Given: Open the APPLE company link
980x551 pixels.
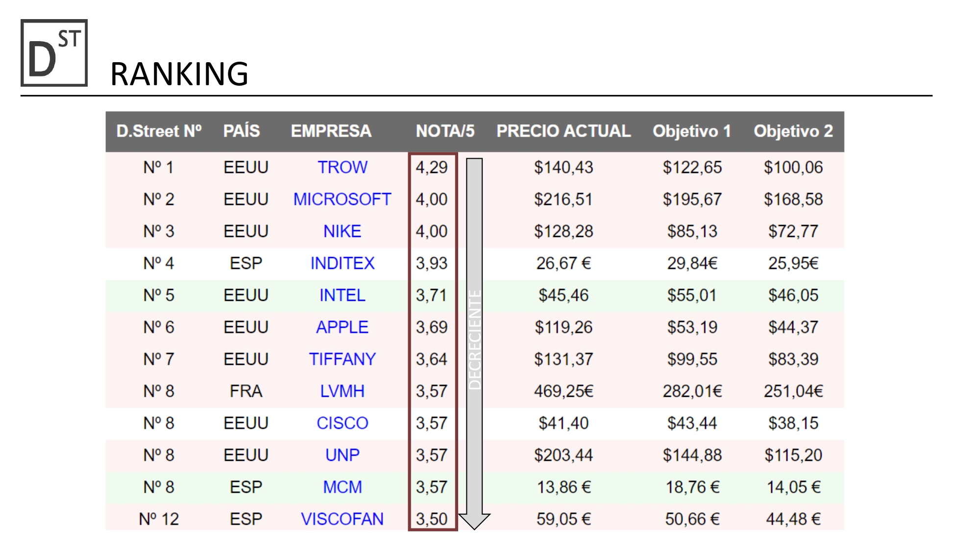Looking at the screenshot, I should [x=342, y=327].
